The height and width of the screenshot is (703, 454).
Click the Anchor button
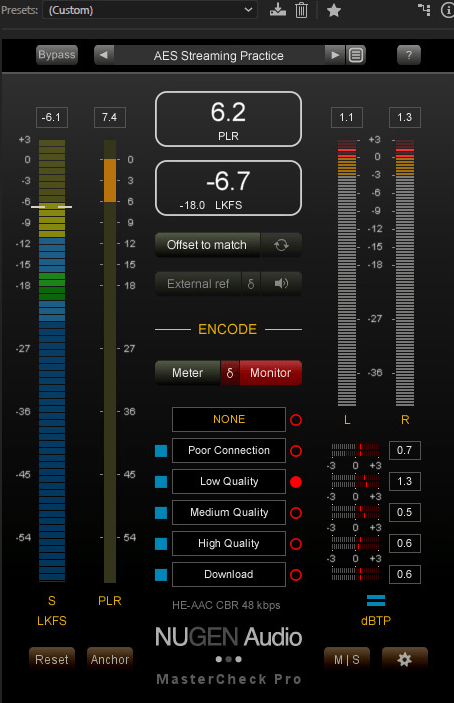pyautogui.click(x=110, y=660)
